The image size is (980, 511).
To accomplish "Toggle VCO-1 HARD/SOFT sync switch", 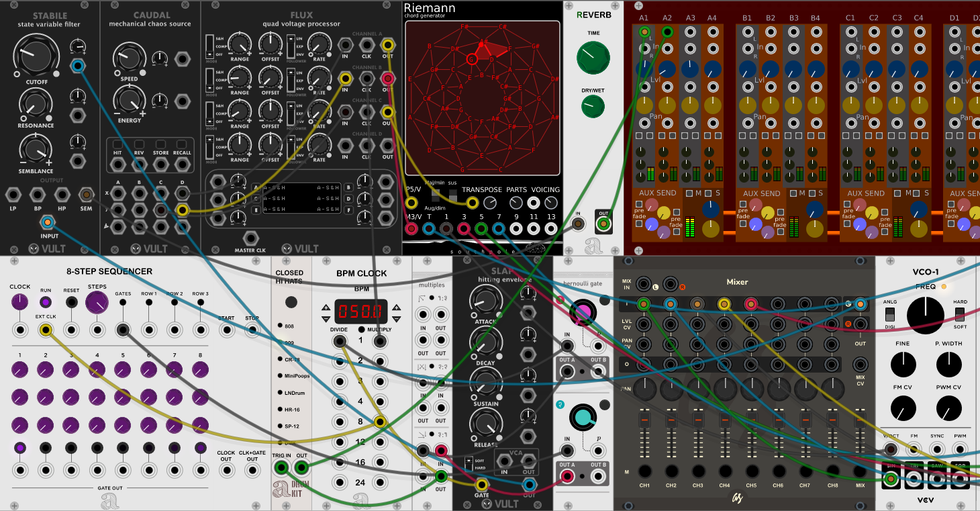I will click(960, 314).
